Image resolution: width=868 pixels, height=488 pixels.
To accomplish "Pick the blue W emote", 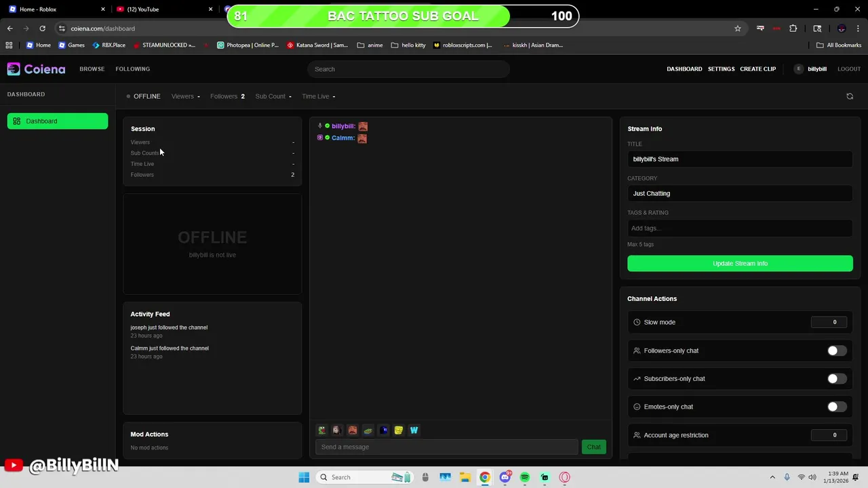I will point(414,430).
